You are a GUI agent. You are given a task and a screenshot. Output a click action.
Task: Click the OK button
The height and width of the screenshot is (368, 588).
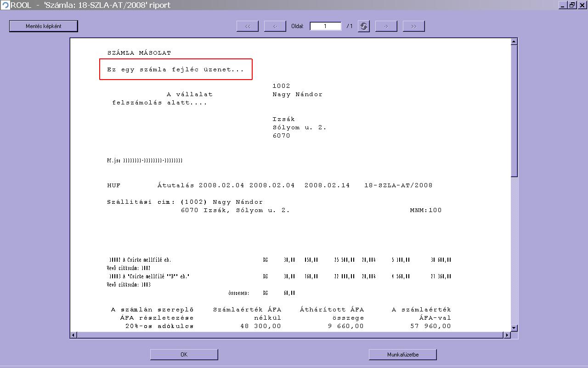[x=184, y=355]
